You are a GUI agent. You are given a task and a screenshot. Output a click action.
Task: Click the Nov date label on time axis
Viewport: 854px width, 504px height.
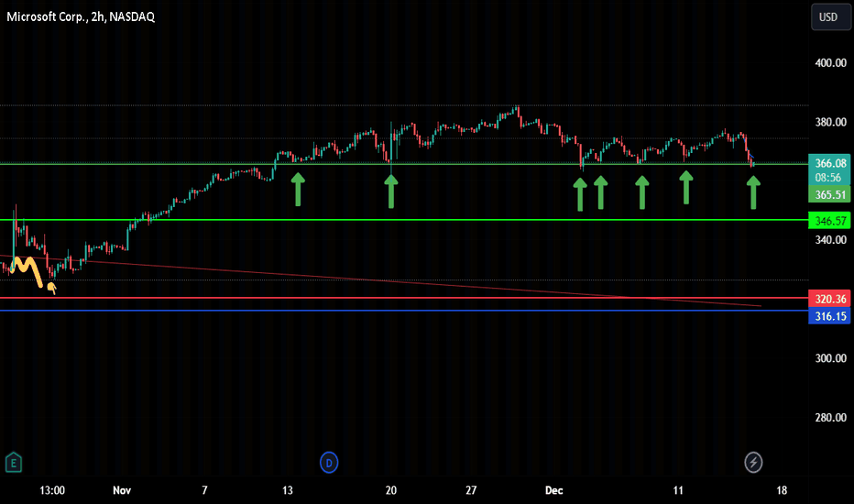click(122, 490)
